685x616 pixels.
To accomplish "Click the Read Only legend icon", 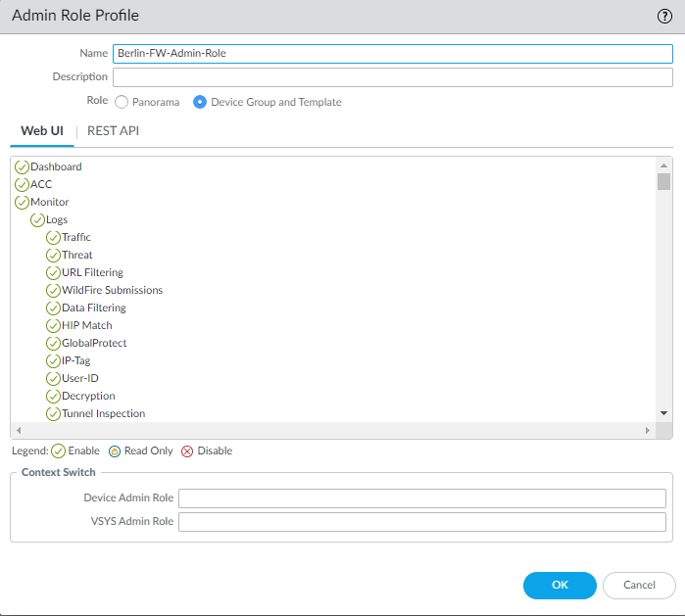I will coord(115,451).
